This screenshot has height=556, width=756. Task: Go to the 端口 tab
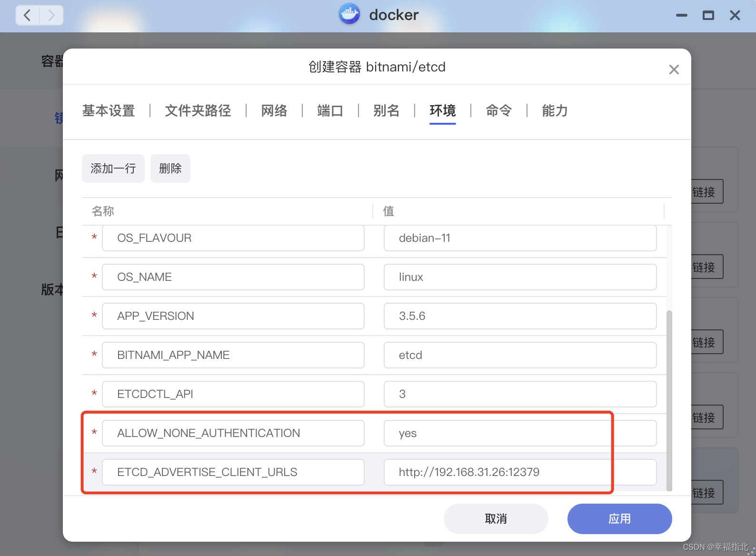pyautogui.click(x=330, y=110)
